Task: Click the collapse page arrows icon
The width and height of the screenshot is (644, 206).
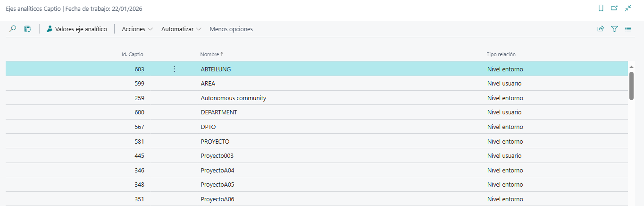Action: click(628, 8)
